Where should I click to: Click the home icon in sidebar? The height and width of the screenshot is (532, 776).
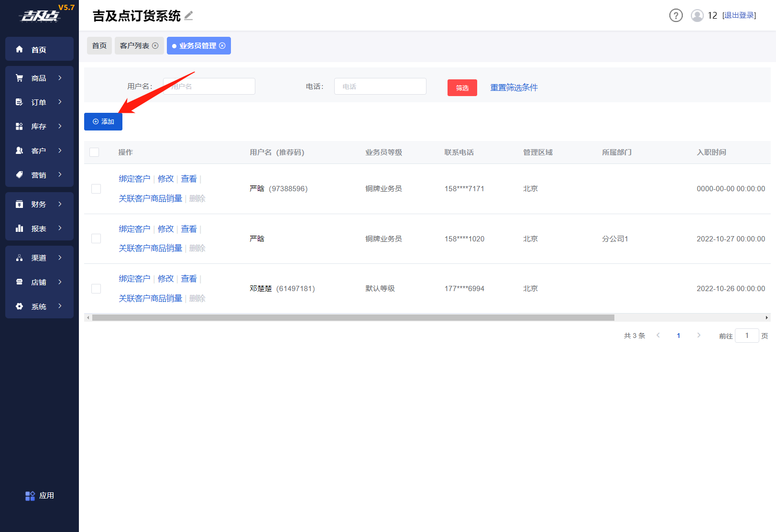coord(20,49)
